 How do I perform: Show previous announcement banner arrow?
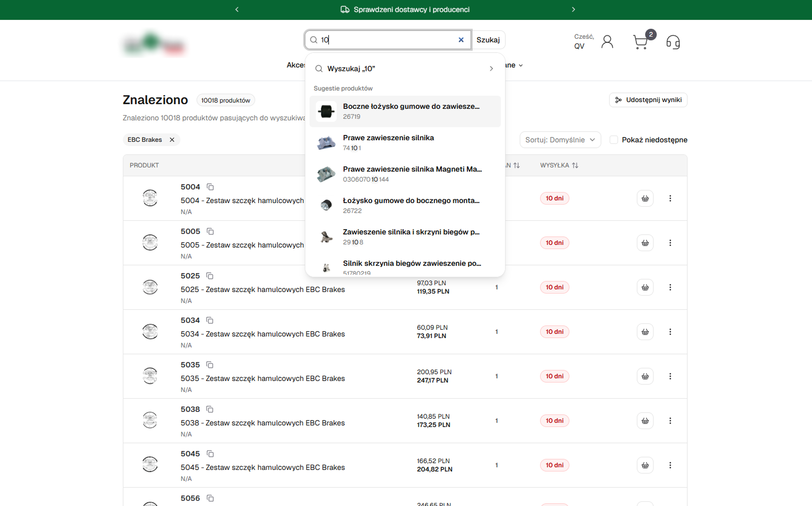237,9
